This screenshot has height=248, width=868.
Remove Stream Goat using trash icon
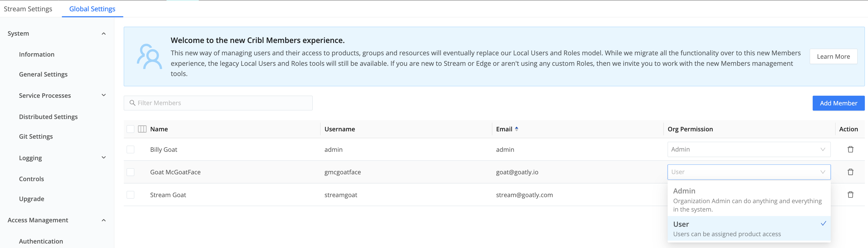pyautogui.click(x=850, y=195)
